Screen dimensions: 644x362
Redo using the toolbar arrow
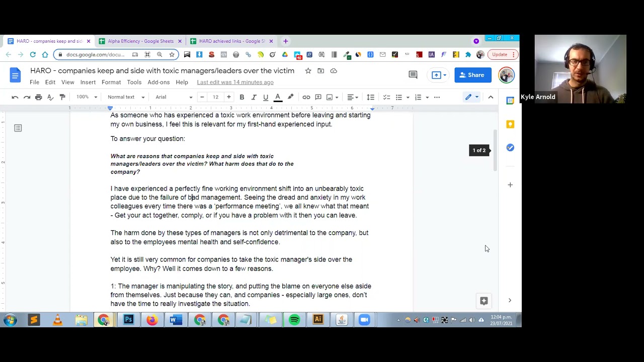[x=27, y=97]
